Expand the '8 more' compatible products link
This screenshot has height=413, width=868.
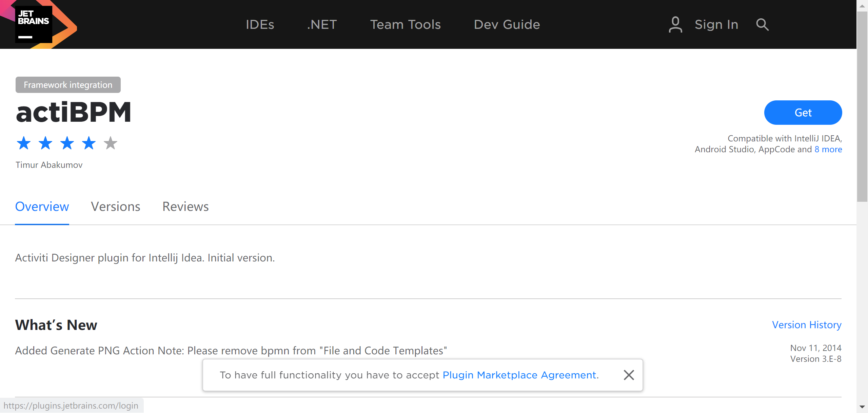pyautogui.click(x=828, y=150)
